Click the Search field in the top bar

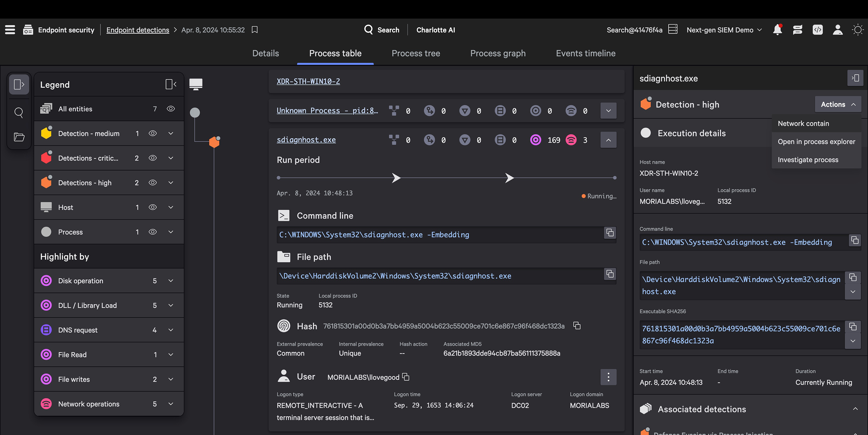coord(383,30)
